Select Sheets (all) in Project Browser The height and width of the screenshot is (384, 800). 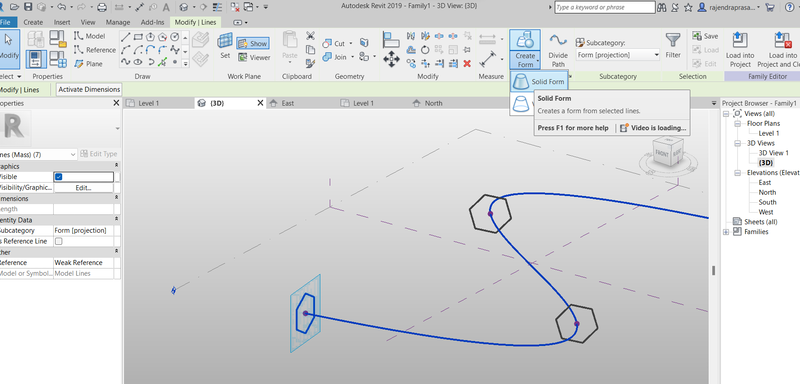tap(761, 222)
